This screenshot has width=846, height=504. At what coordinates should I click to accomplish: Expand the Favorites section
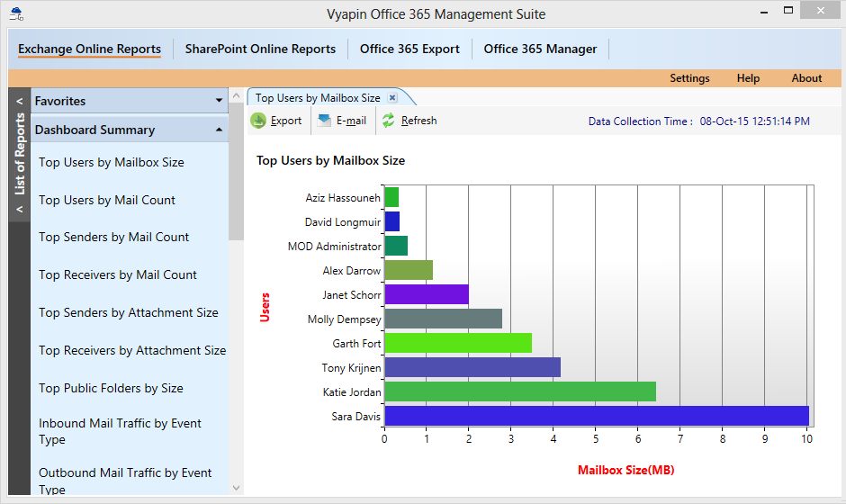pos(219,101)
